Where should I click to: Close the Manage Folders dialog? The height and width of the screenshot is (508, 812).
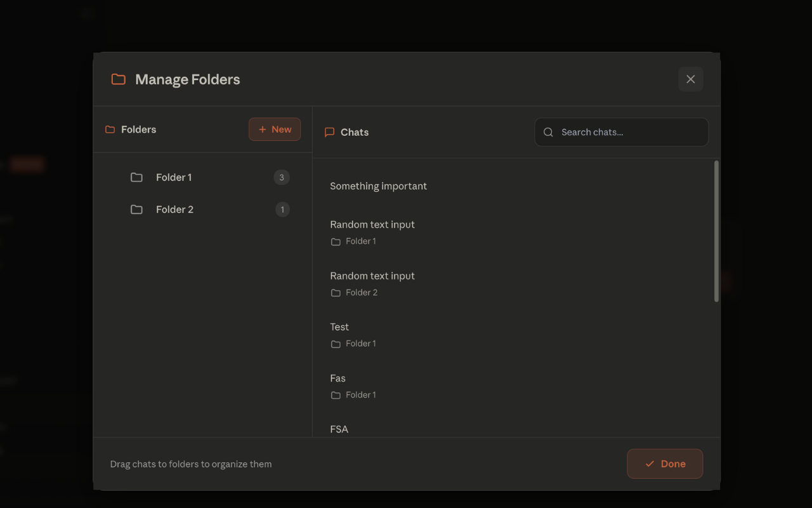[x=690, y=79]
